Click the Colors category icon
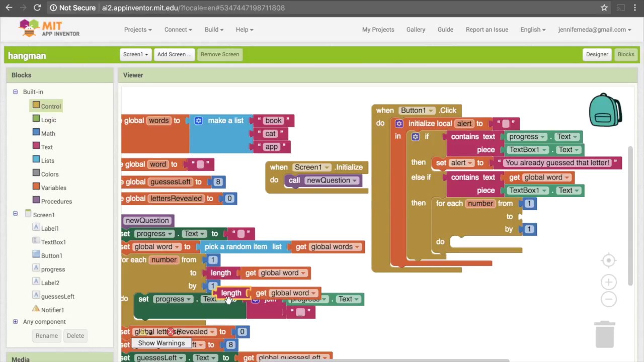The image size is (644, 362). click(x=36, y=173)
